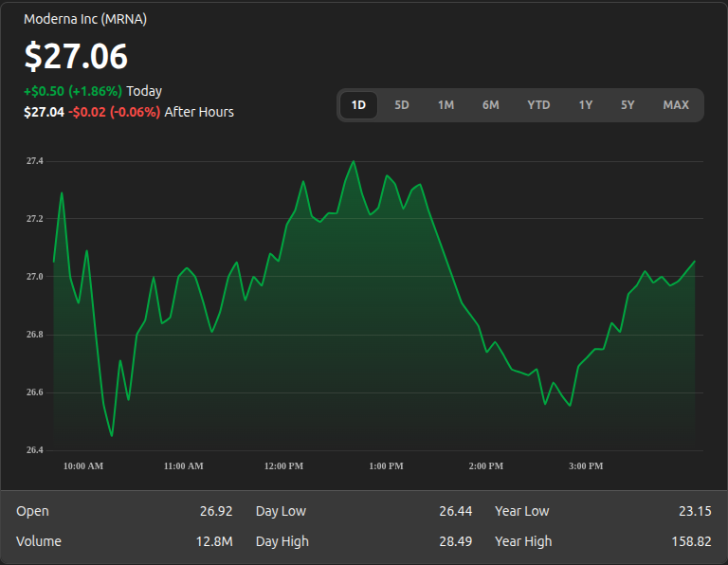Click the chart's highest peak near 27.4
The height and width of the screenshot is (565, 728).
(354, 161)
